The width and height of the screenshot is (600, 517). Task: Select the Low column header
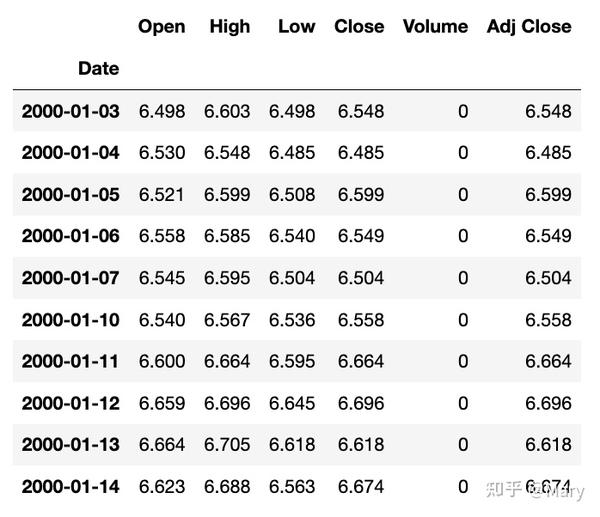point(297,26)
